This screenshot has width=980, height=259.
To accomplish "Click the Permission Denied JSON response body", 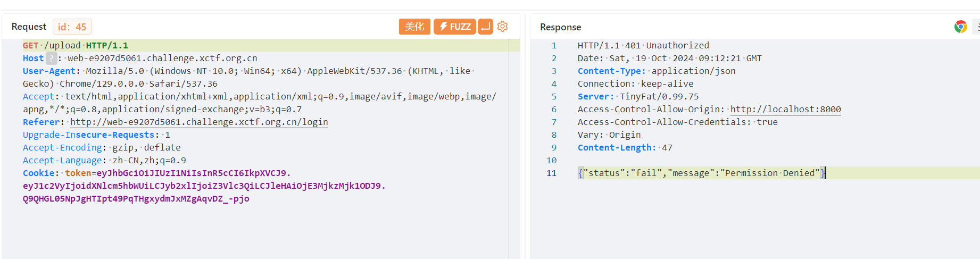I will pos(701,173).
